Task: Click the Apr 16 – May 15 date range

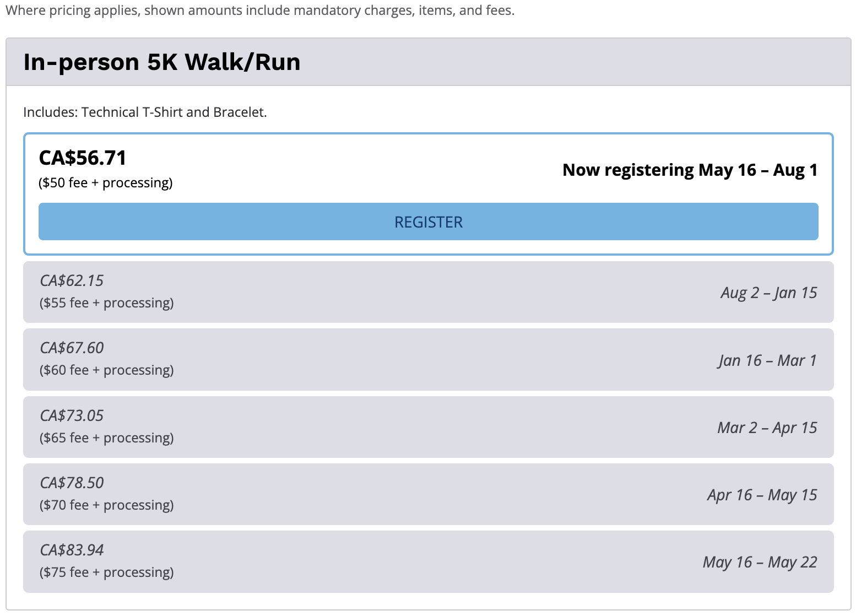Action: [x=762, y=495]
